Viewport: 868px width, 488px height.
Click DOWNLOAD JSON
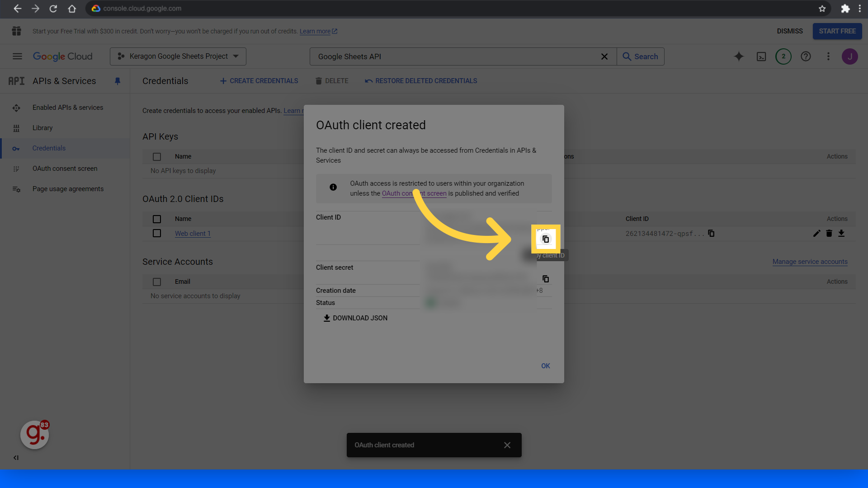(355, 318)
